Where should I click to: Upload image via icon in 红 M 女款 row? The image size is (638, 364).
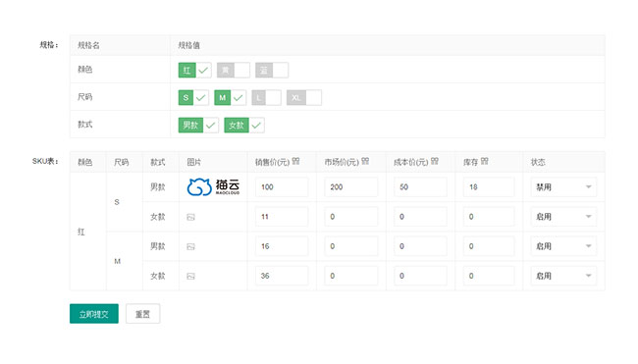pos(190,276)
